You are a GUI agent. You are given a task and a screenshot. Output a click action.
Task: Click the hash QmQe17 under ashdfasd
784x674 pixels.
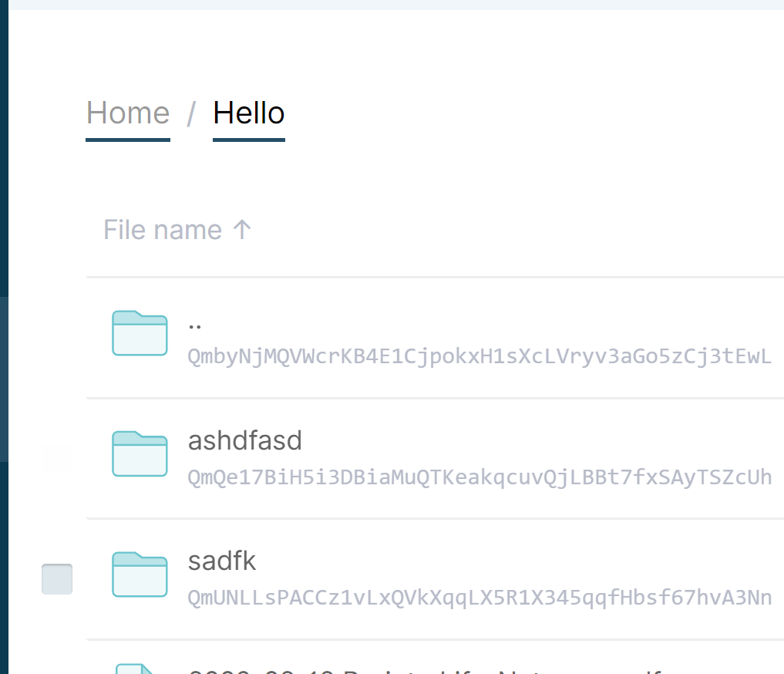(x=478, y=477)
